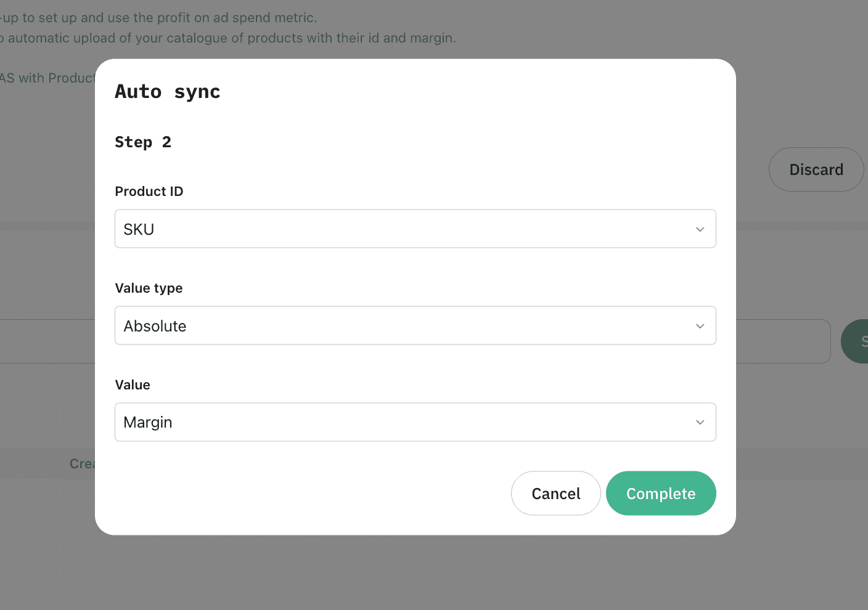Open the Value type dropdown showing Absolute
This screenshot has width=868, height=610.
point(415,325)
